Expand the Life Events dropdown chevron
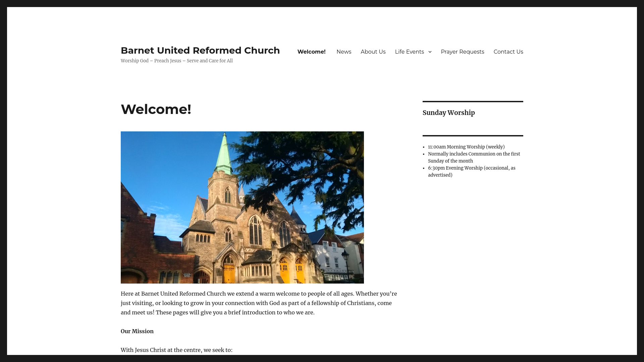The height and width of the screenshot is (362, 644). [430, 52]
